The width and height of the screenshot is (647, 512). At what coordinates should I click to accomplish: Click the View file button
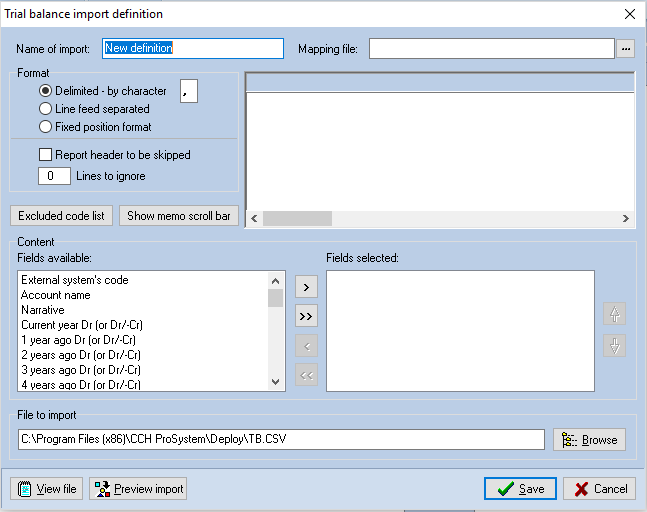47,489
